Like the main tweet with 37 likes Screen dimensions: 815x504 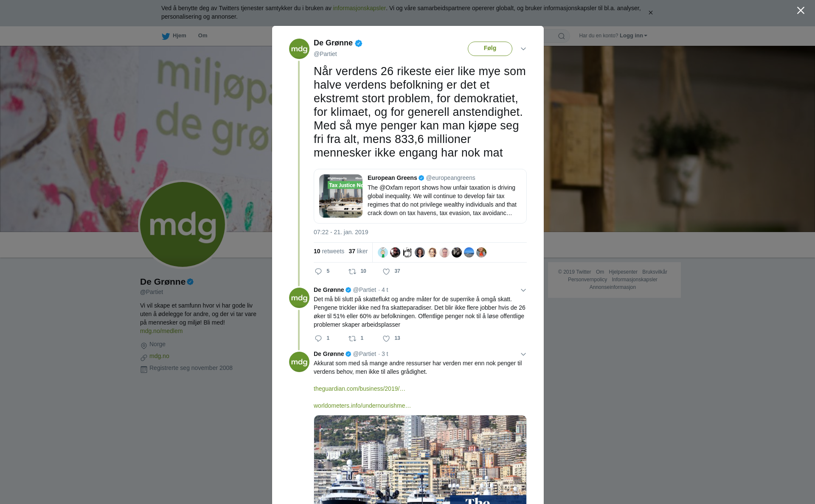point(386,272)
